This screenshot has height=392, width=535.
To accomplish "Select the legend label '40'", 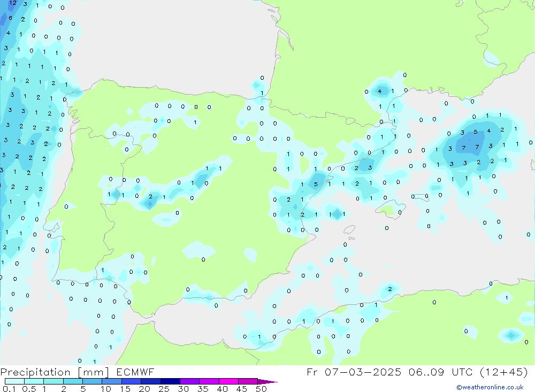I will click(x=223, y=389).
